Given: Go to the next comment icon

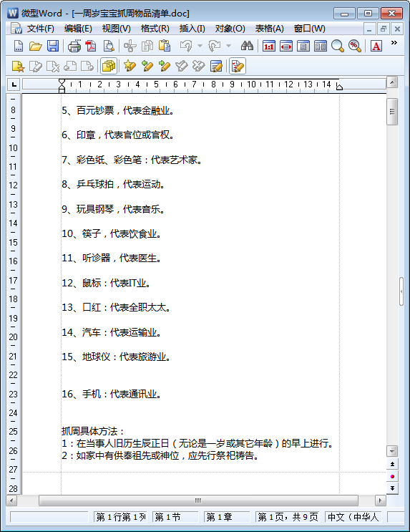Looking at the screenshot, I should click(x=87, y=66).
